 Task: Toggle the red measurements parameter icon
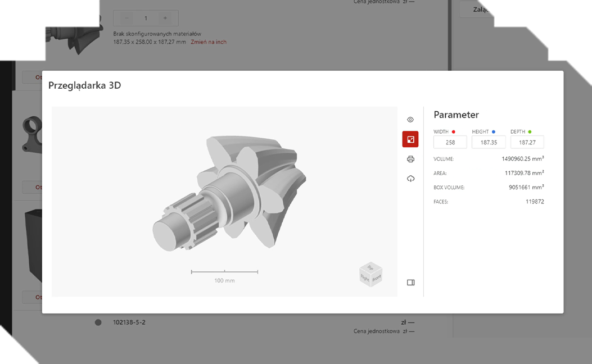click(x=410, y=139)
